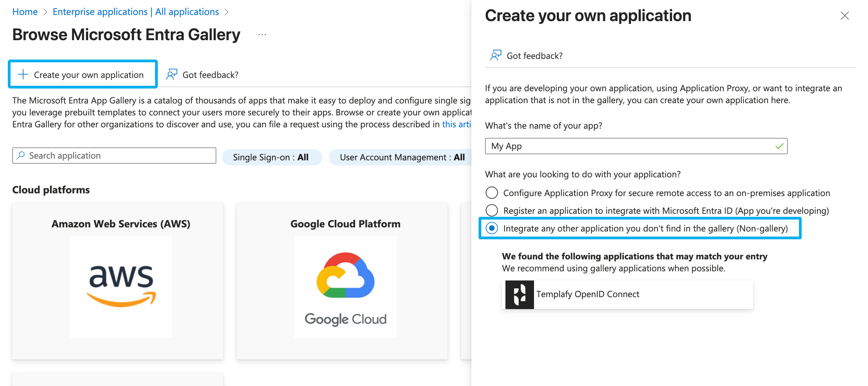Click the Home breadcrumb
Image resolution: width=868 pixels, height=386 pixels.
point(25,11)
